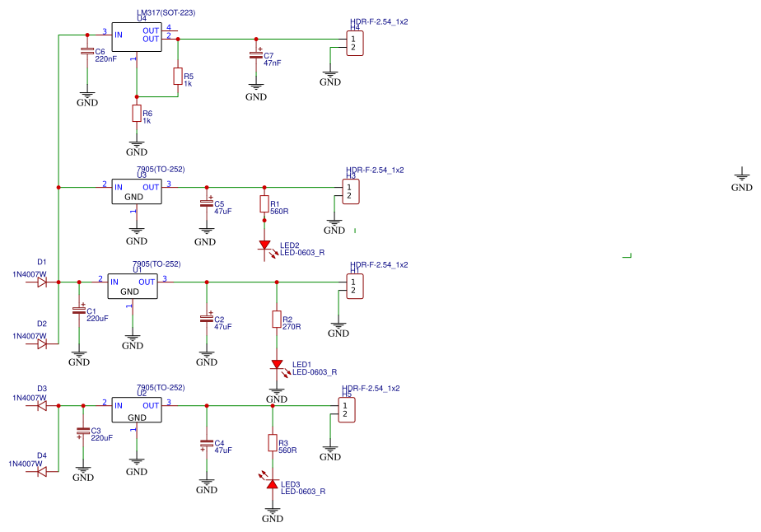
Task: Select the D4 1N4007W diode
Action: click(x=42, y=471)
